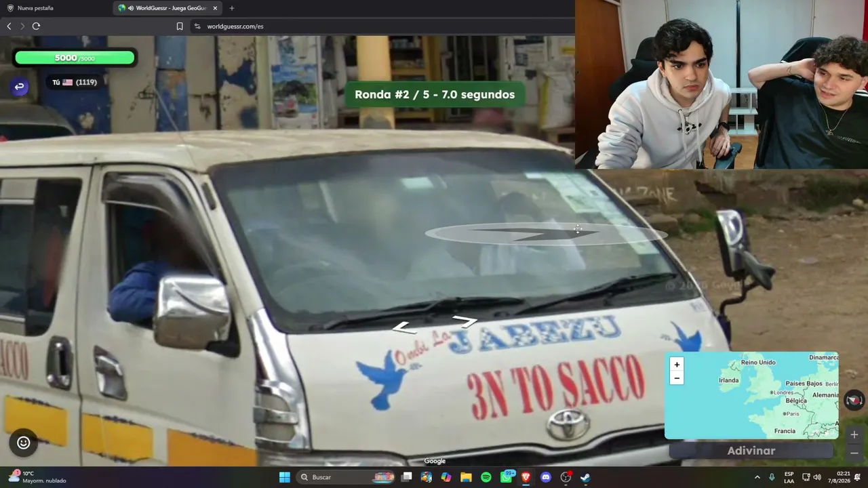Open WhatsApp from the taskbar
The image size is (868, 488).
tap(506, 477)
